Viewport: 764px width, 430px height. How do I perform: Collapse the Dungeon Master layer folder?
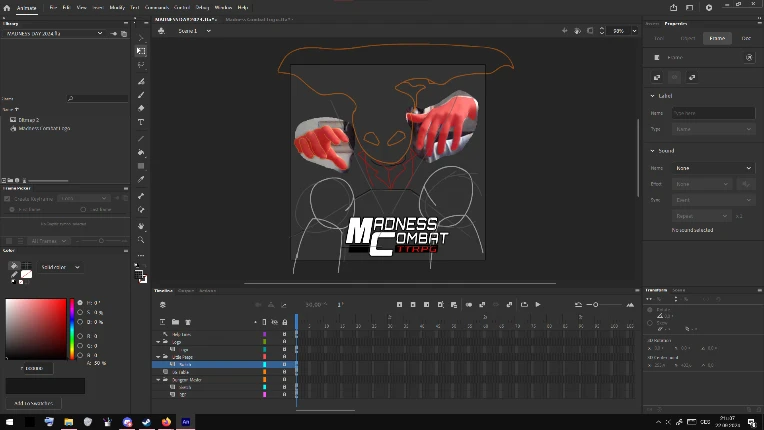coord(158,380)
